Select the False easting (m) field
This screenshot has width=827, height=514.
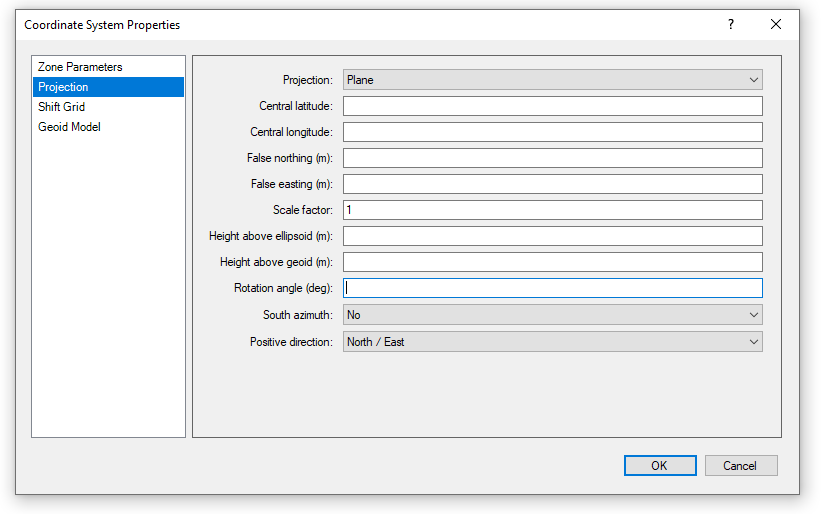click(552, 184)
